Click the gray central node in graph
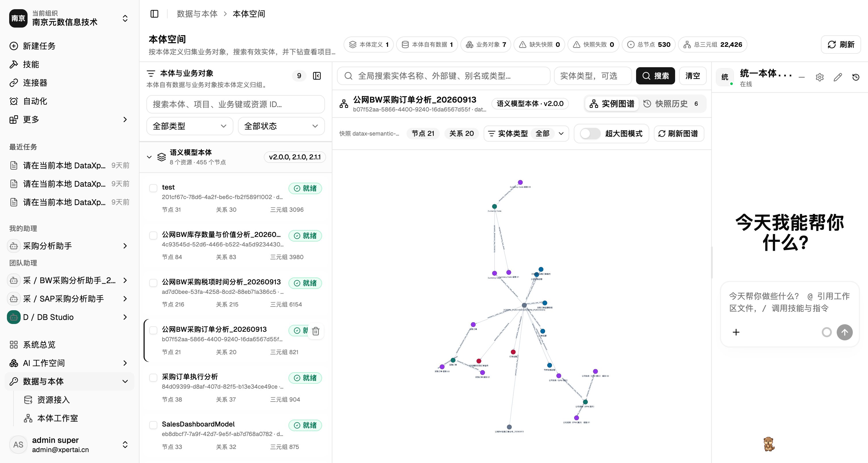Image resolution: width=868 pixels, height=463 pixels. tap(524, 305)
